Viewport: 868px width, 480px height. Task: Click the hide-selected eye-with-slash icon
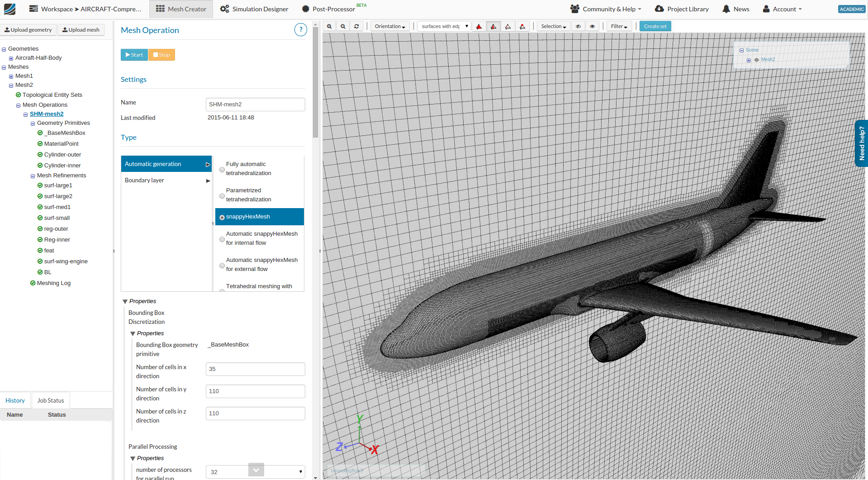click(578, 26)
